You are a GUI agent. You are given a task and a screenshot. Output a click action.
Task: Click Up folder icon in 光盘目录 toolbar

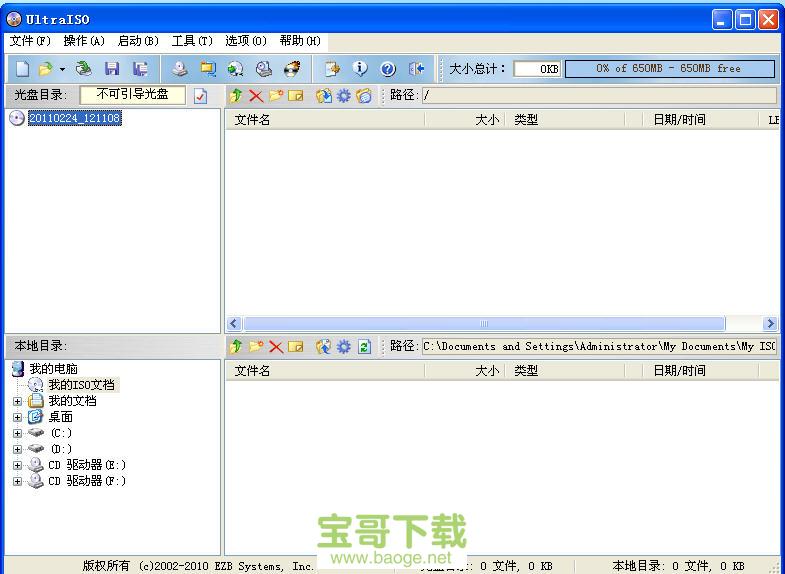[x=235, y=95]
